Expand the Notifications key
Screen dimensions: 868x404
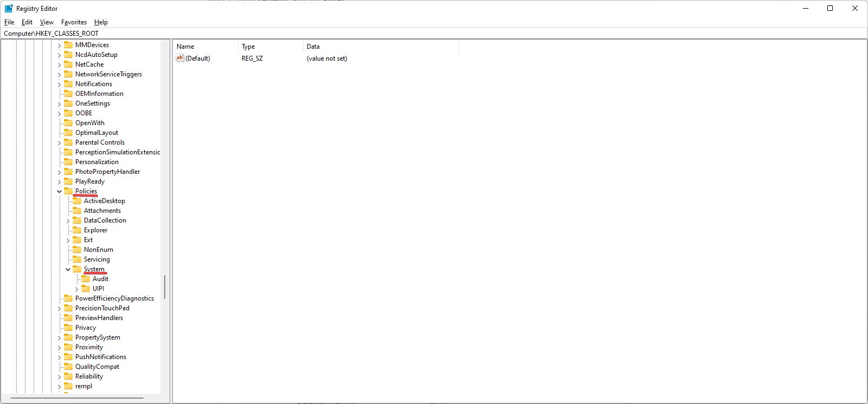click(x=60, y=84)
